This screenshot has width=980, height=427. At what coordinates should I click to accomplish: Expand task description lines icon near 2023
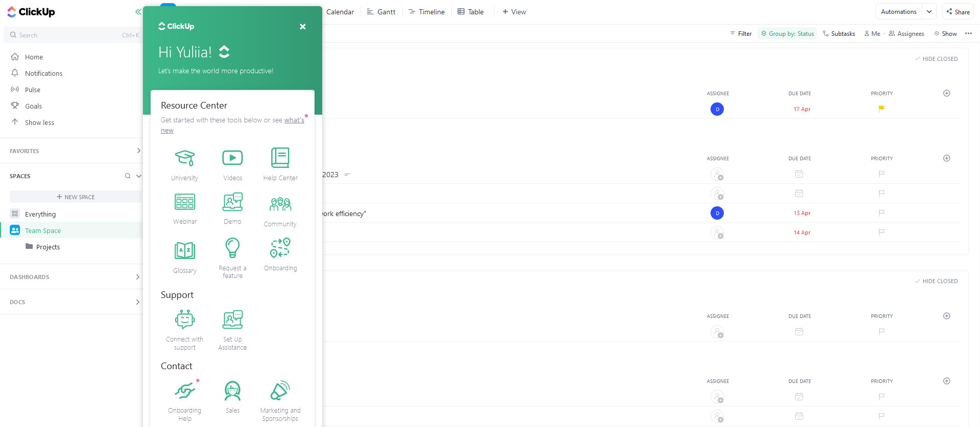[x=347, y=175]
